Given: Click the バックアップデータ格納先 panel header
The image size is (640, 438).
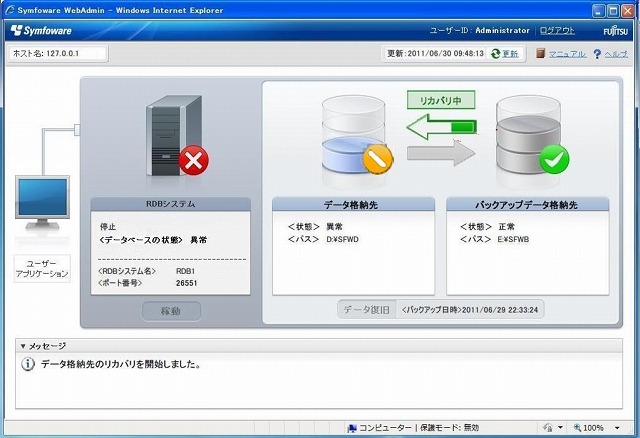Looking at the screenshot, I should pos(527,204).
